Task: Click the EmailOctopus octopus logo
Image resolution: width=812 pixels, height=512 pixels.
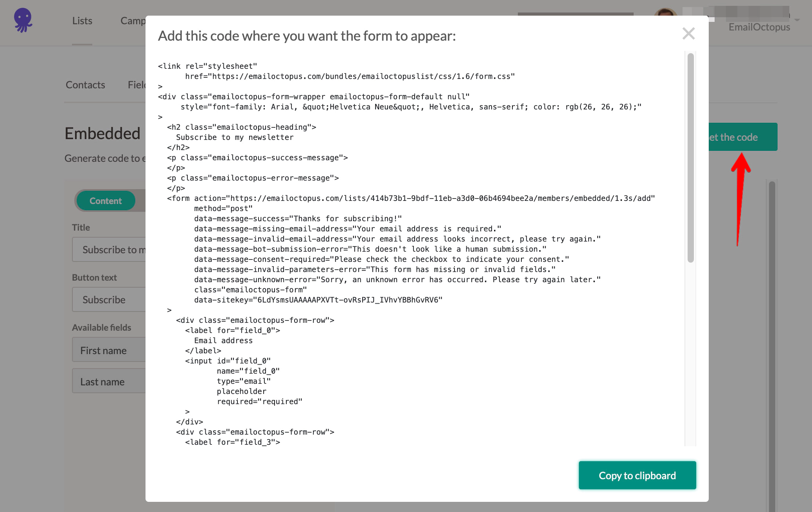Action: pyautogui.click(x=23, y=20)
